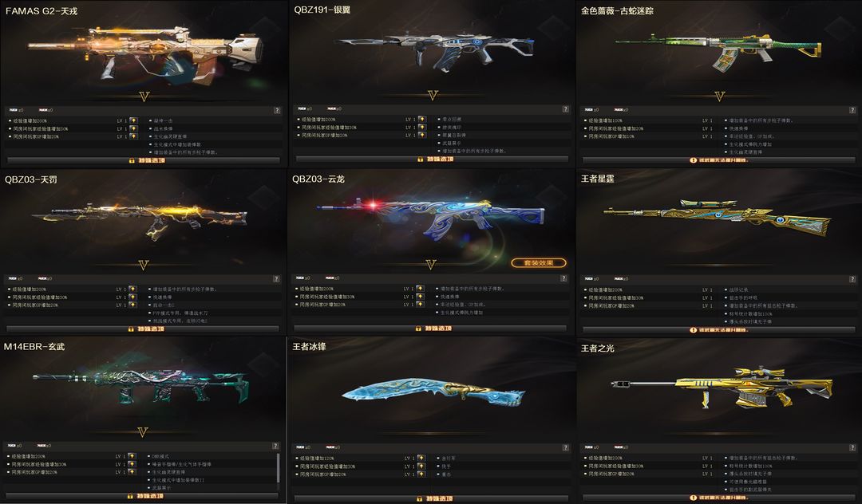Click the V emblem below QBZ191-银翼 weapon
This screenshot has height=504, width=862.
tap(432, 96)
